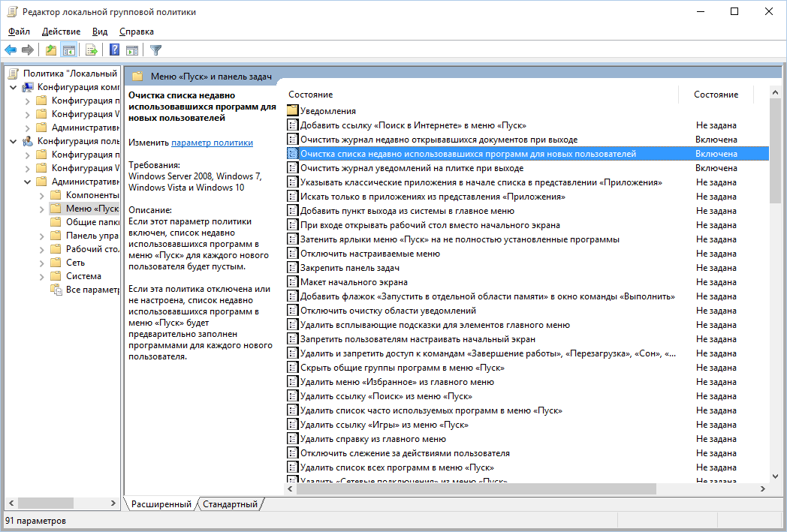The width and height of the screenshot is (787, 532).
Task: Click the show/hide action pane icon
Action: [132, 50]
